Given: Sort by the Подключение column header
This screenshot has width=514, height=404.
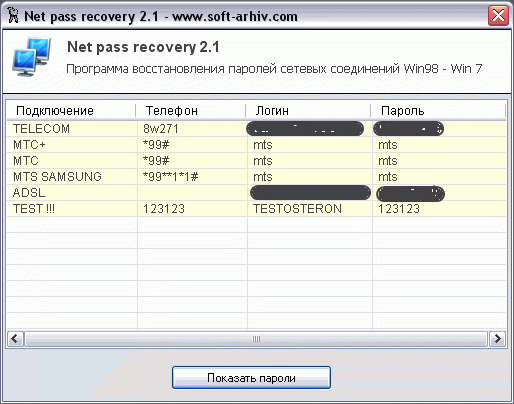Looking at the screenshot, I should [71, 111].
